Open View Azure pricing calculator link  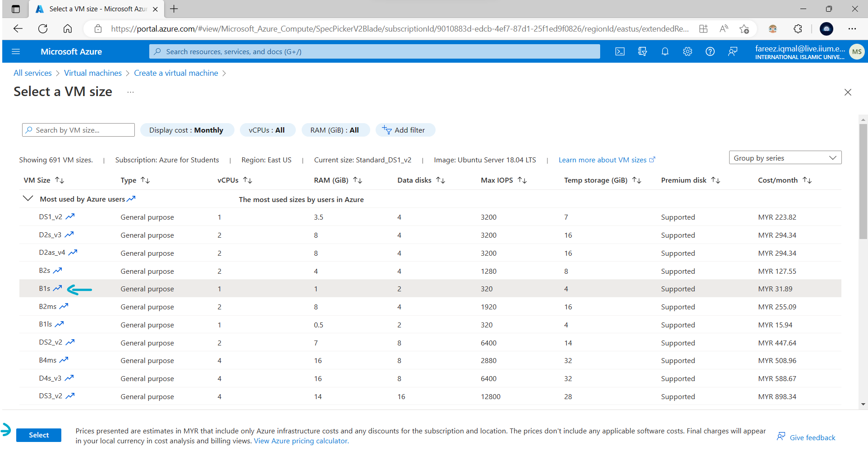[x=301, y=441]
